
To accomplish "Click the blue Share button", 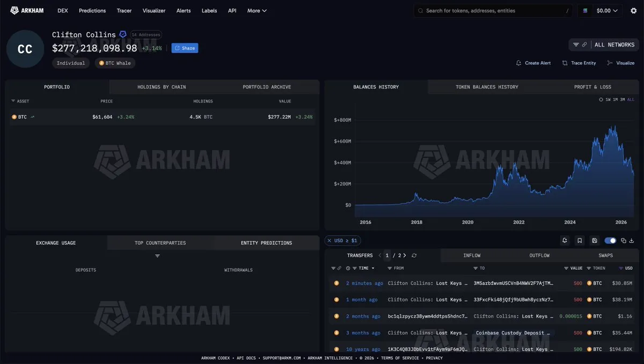I will coord(185,48).
